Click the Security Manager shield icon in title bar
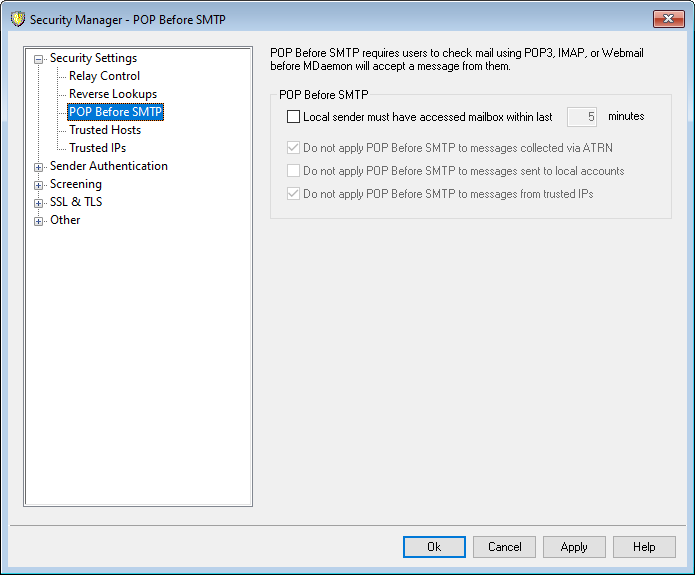The image size is (695, 575). [17, 19]
